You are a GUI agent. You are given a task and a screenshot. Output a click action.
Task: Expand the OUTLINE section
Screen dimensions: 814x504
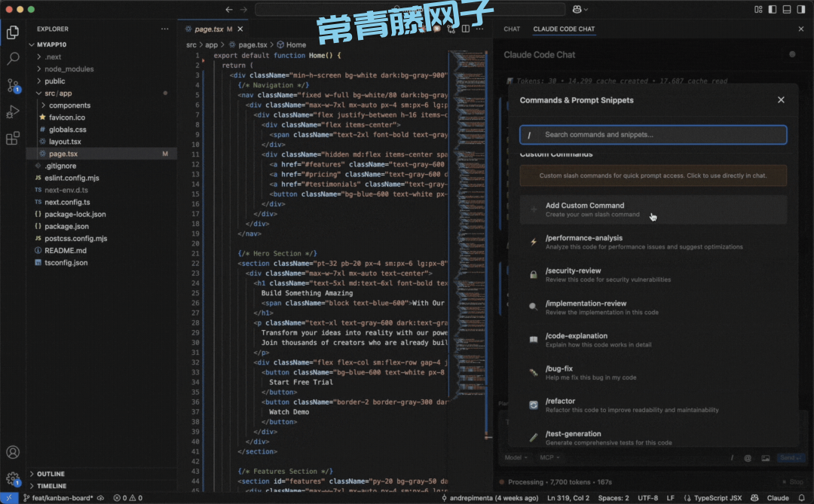point(50,474)
